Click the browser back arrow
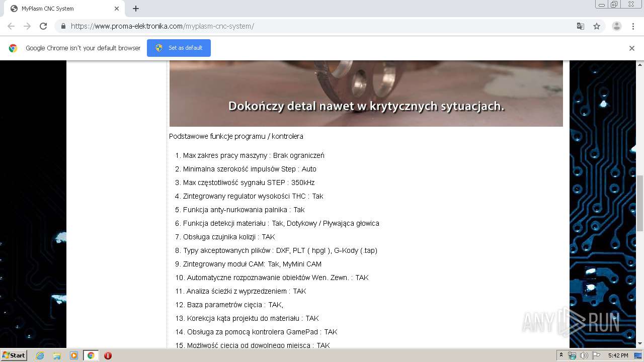Image resolution: width=644 pixels, height=362 pixels. tap(11, 26)
